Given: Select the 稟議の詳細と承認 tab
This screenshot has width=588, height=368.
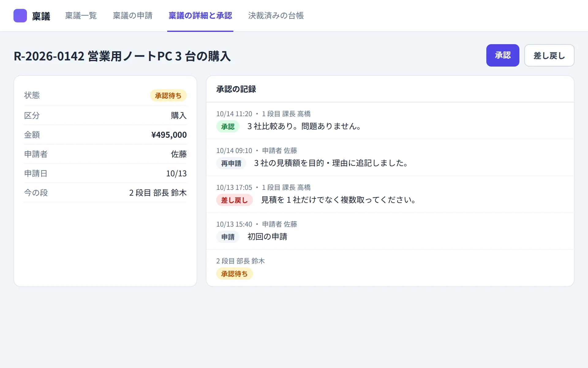Looking at the screenshot, I should [x=200, y=16].
